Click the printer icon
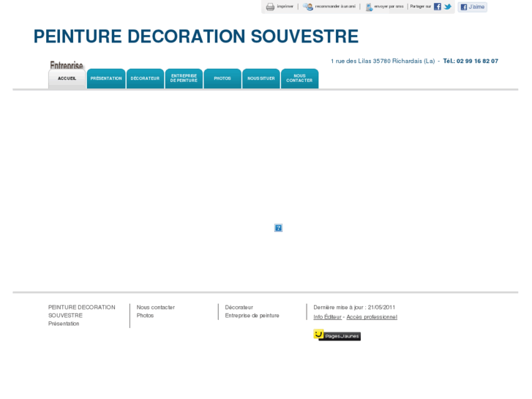Image resolution: width=532 pixels, height=399 pixels. (270, 7)
